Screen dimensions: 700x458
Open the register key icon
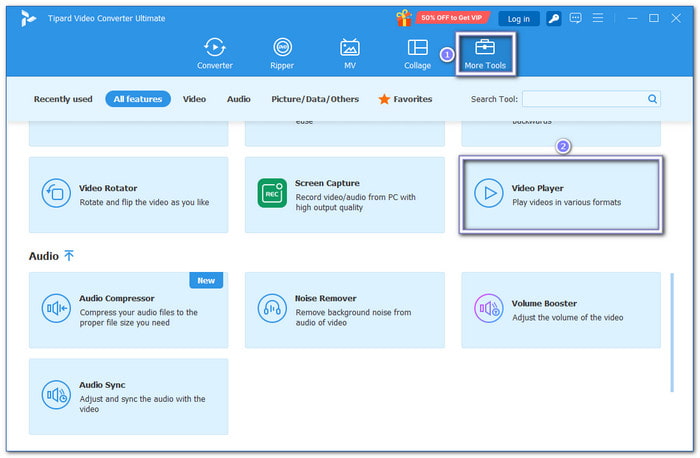pos(554,18)
